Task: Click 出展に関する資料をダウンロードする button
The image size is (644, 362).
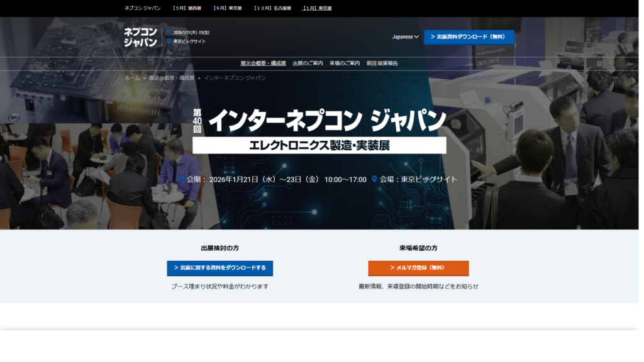Action: pyautogui.click(x=219, y=268)
